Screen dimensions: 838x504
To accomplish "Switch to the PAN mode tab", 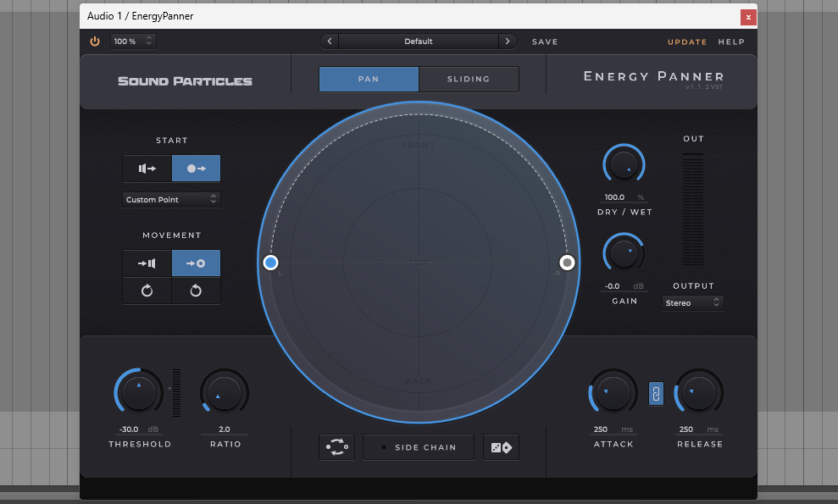I will (x=369, y=79).
